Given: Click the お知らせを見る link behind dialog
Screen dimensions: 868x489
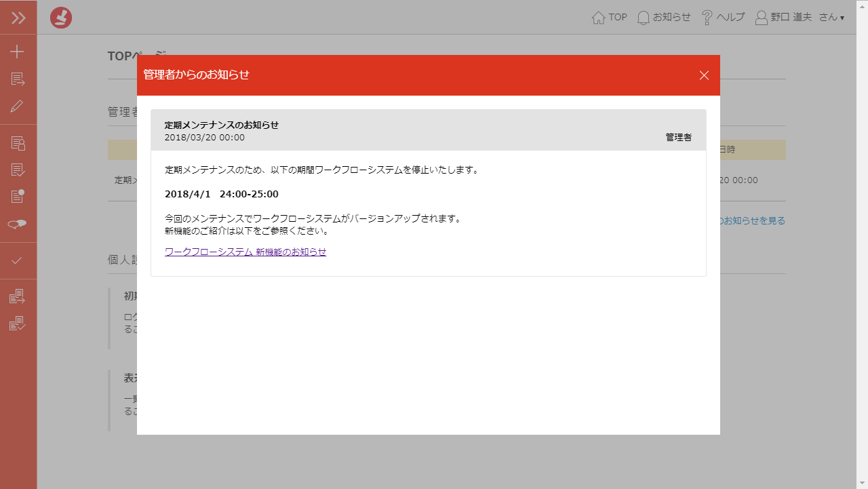Looking at the screenshot, I should pos(751,220).
